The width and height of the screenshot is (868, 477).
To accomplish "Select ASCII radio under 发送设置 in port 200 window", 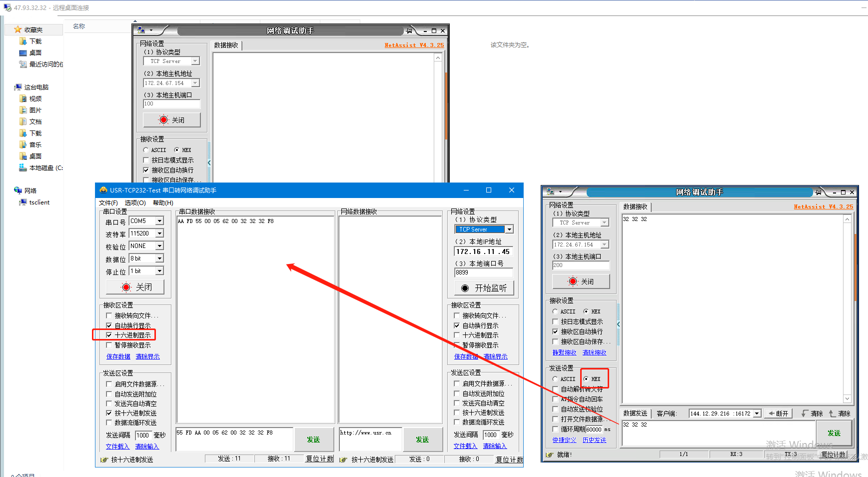I will [x=555, y=379].
